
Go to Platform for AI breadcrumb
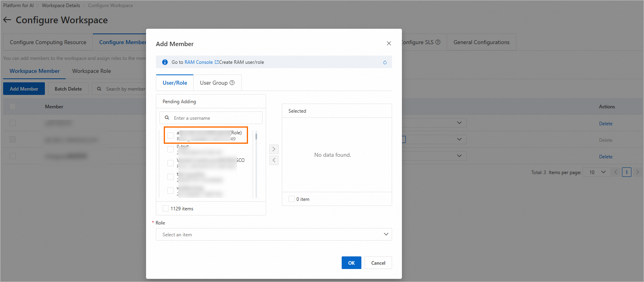(x=19, y=6)
